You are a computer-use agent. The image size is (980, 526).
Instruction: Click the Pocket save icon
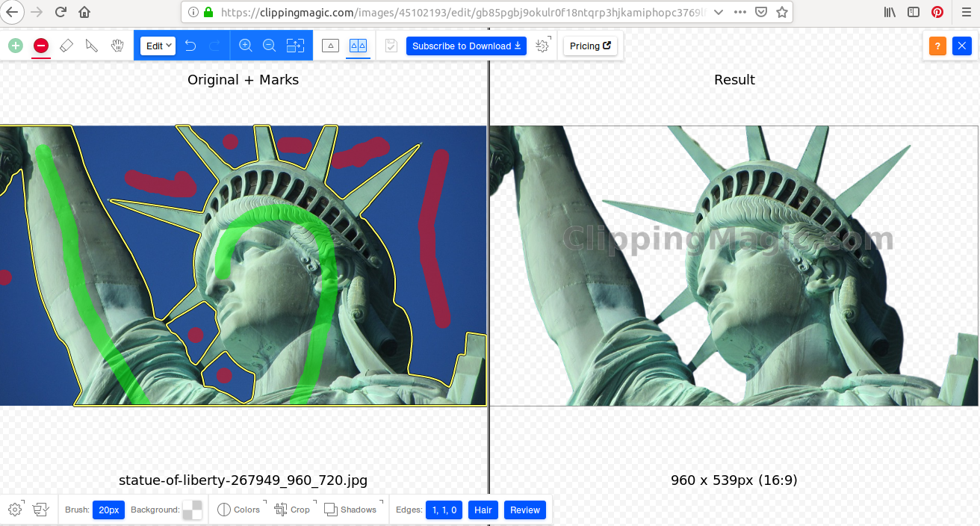(x=760, y=12)
